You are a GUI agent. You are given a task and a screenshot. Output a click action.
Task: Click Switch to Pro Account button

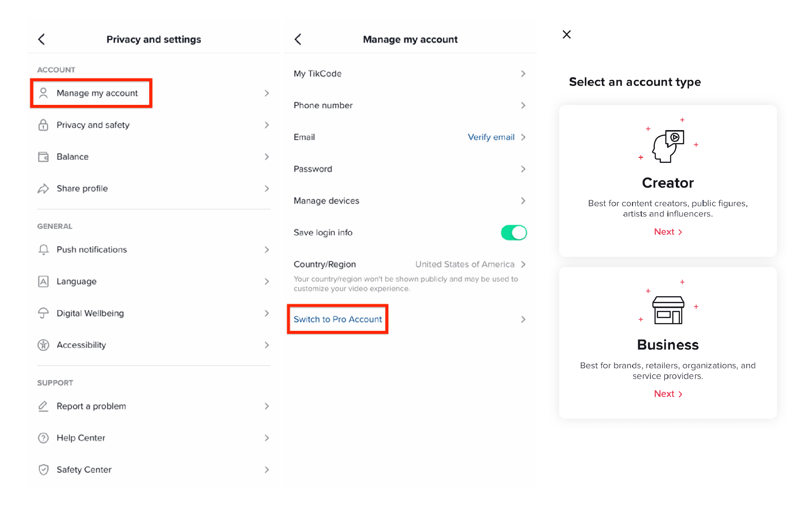pyautogui.click(x=338, y=320)
